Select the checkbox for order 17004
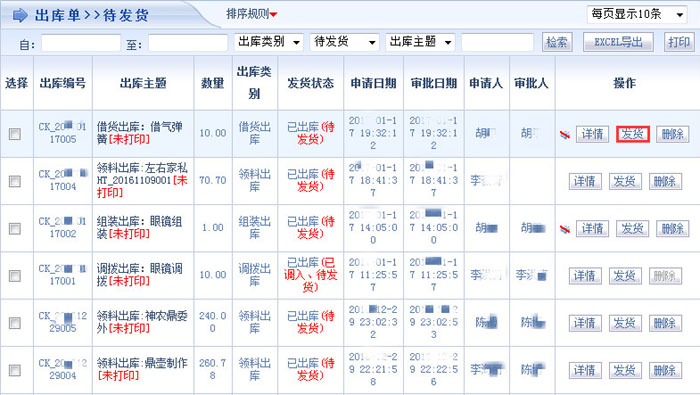Image resolution: width=700 pixels, height=395 pixels. [x=15, y=181]
